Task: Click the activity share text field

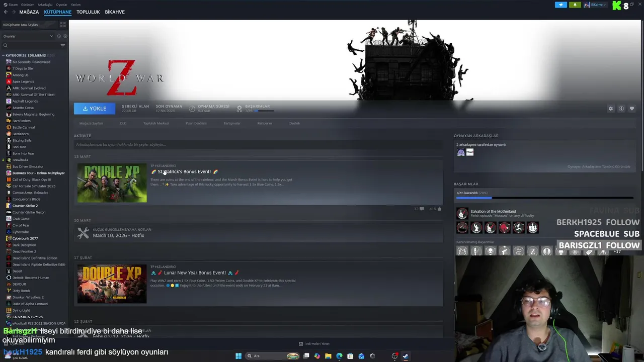Action: [258, 144]
